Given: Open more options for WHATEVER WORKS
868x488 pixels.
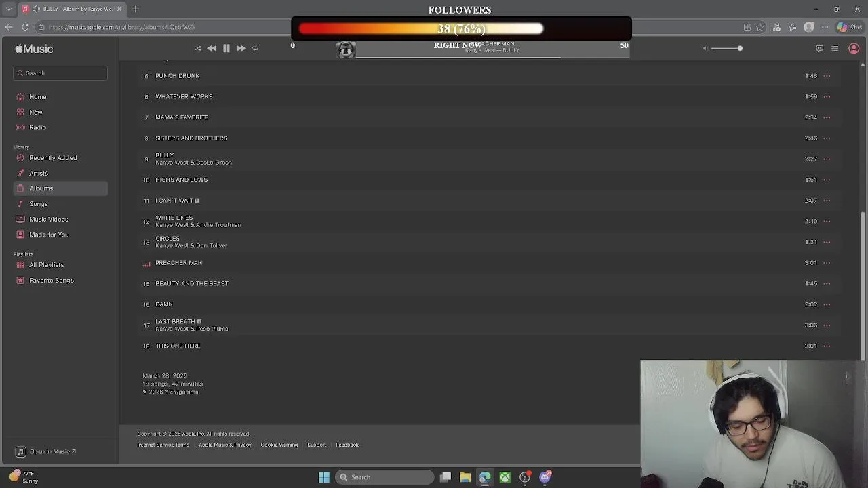Looking at the screenshot, I should [827, 97].
